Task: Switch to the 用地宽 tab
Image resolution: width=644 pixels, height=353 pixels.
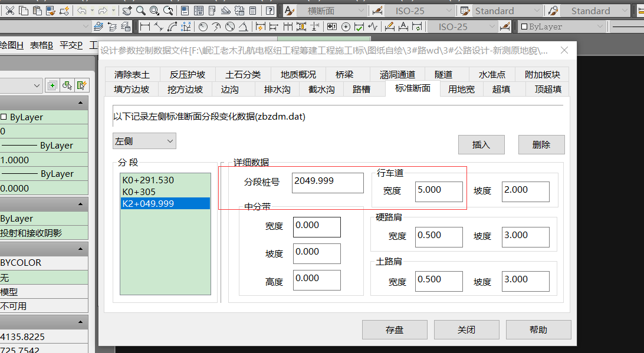Action: click(461, 90)
